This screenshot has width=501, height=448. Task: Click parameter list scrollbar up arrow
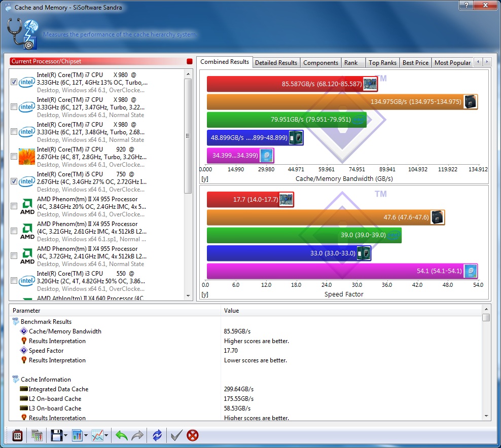(x=486, y=309)
